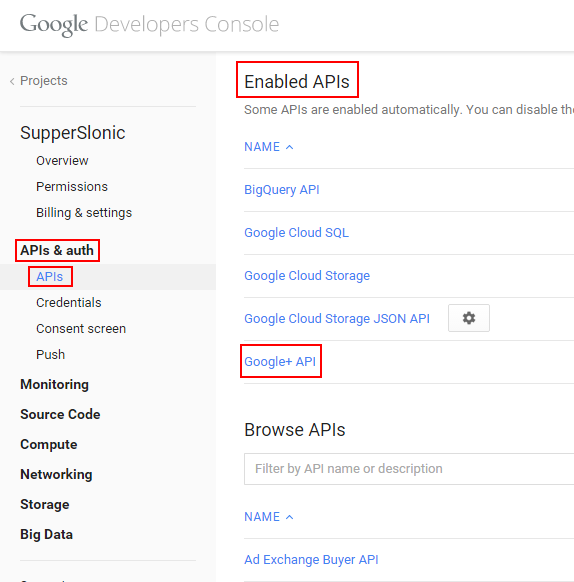Screen dimensions: 574x582
Task: Open settings gear for Cloud Storage JSON API
Action: tap(469, 318)
